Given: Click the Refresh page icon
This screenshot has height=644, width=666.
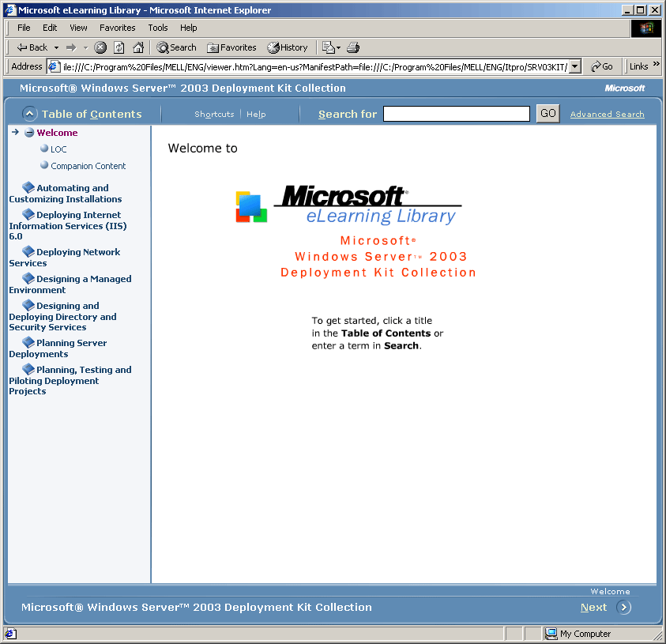Looking at the screenshot, I should pyautogui.click(x=119, y=47).
